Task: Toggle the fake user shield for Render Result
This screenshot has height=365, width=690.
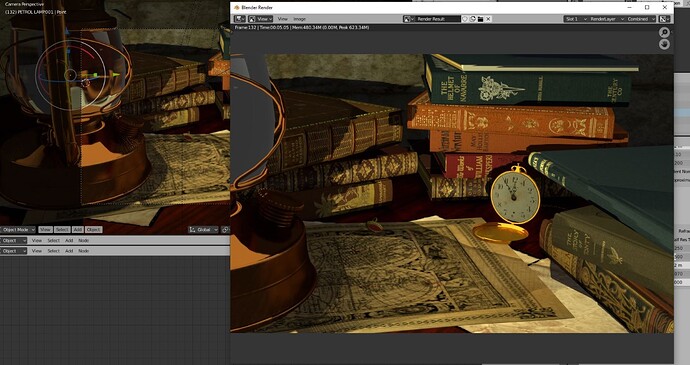Action: (x=464, y=19)
